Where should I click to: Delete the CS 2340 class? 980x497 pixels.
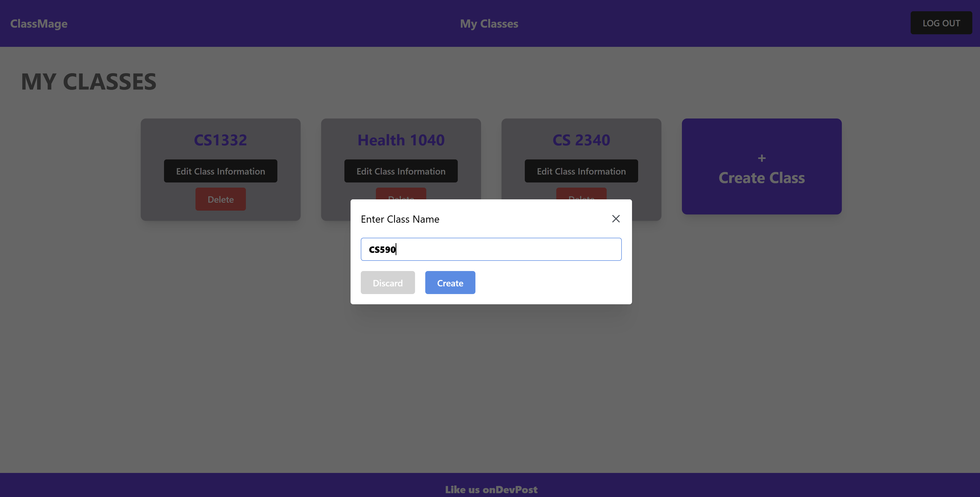coord(581,193)
